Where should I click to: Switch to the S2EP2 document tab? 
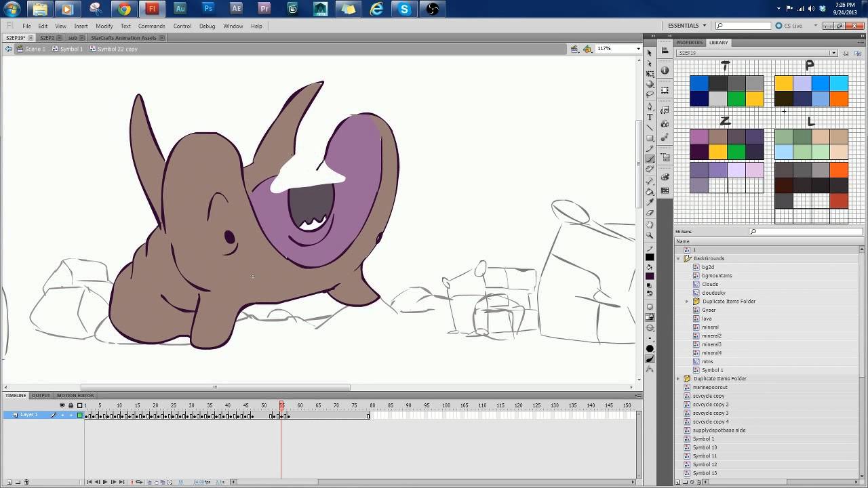[x=47, y=38]
